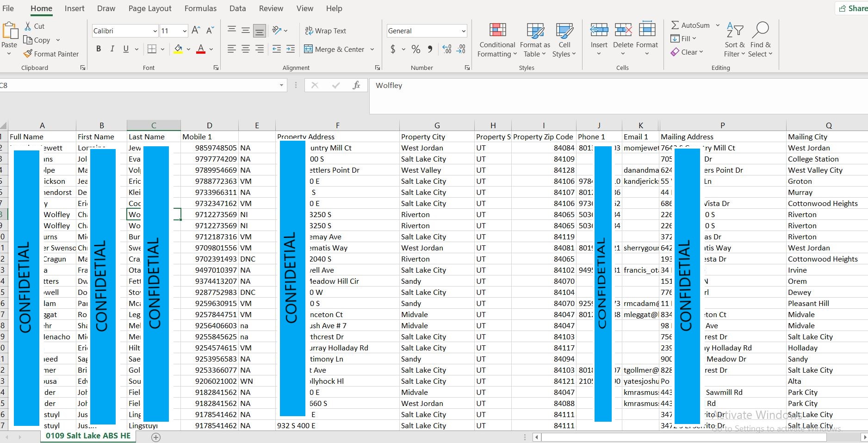Align text to top of cell
The height and width of the screenshot is (443, 868).
click(x=232, y=31)
